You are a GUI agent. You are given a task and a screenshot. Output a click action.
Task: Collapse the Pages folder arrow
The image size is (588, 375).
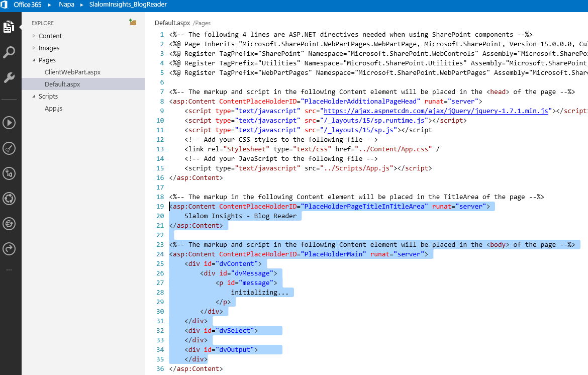34,60
